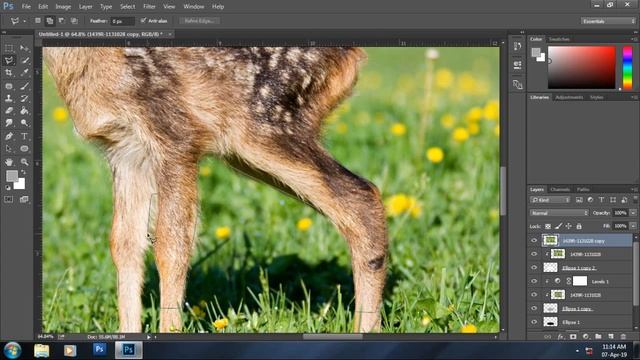This screenshot has height=360, width=640.
Task: Select the Ellipse shape tool
Action: (x=24, y=149)
